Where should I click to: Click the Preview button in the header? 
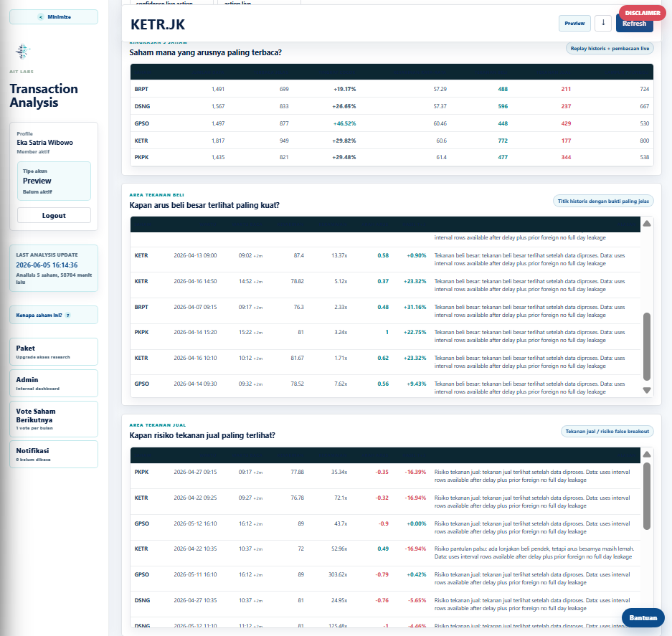tap(574, 23)
